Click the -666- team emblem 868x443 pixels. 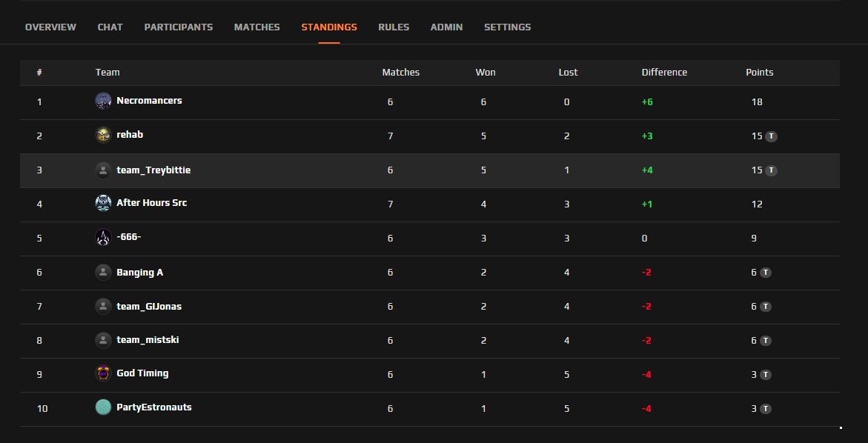coord(102,237)
